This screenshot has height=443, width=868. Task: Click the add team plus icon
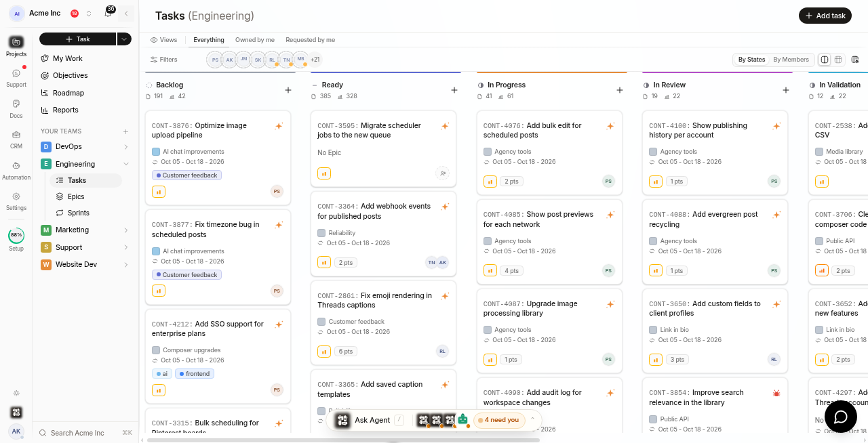125,131
